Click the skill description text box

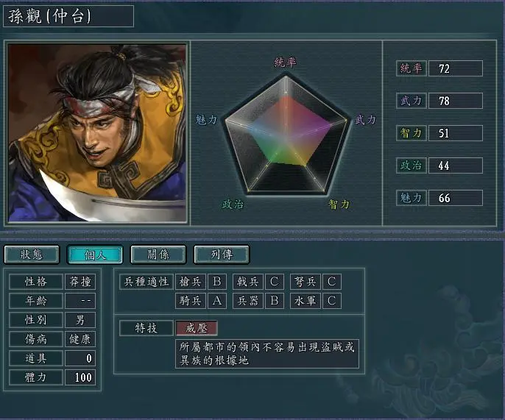click(x=267, y=354)
